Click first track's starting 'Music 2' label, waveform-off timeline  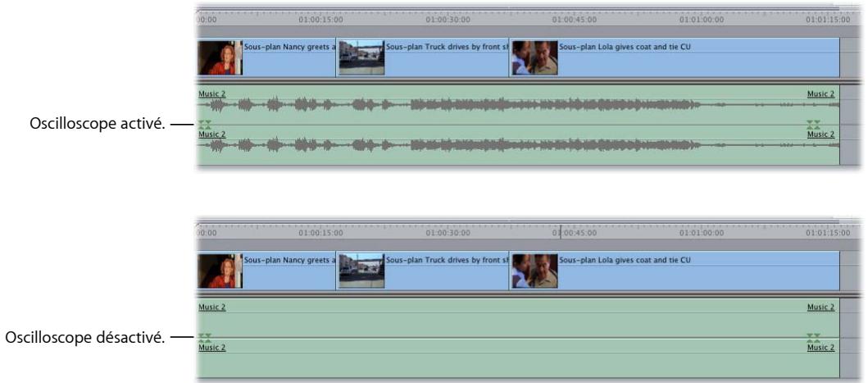tap(212, 307)
